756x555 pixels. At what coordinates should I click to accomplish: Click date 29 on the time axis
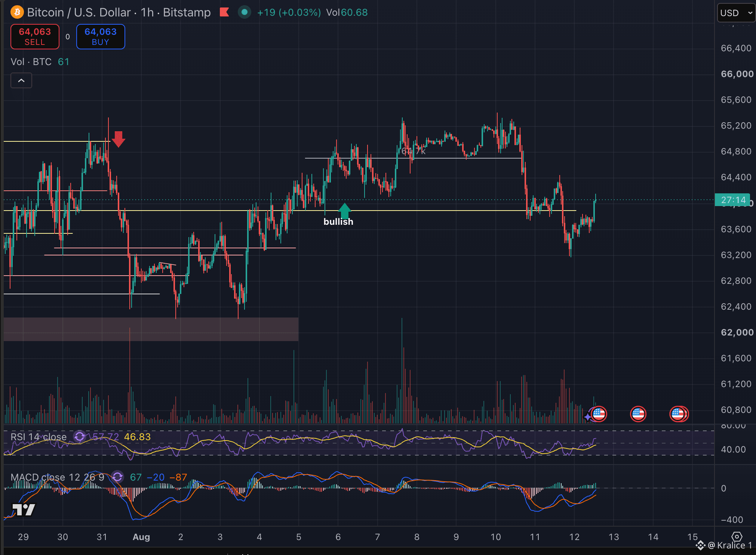tap(23, 537)
